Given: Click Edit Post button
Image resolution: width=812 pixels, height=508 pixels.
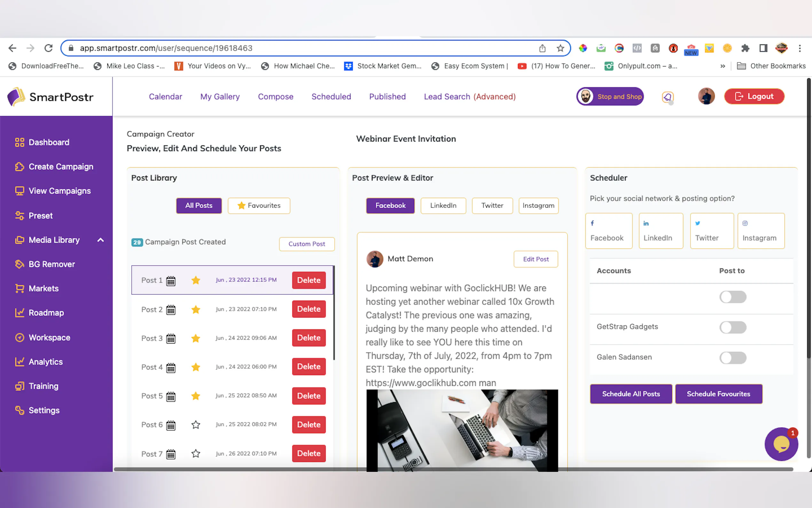Looking at the screenshot, I should point(535,259).
